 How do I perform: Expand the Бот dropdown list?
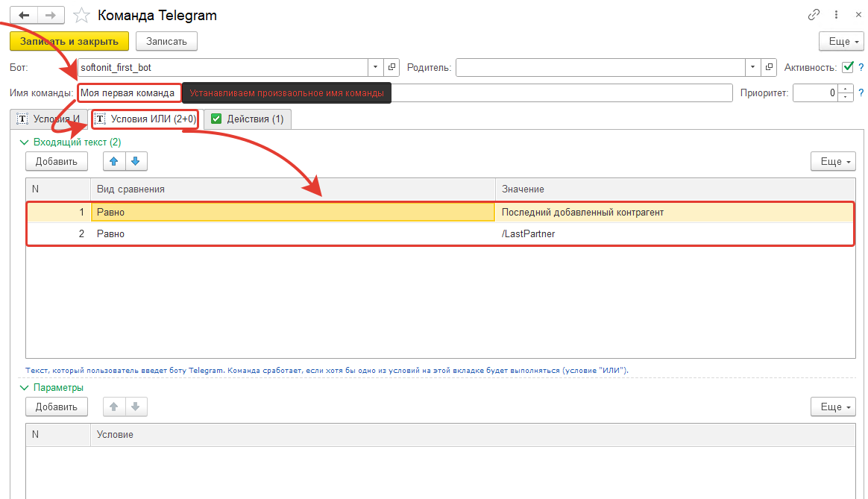[x=377, y=67]
